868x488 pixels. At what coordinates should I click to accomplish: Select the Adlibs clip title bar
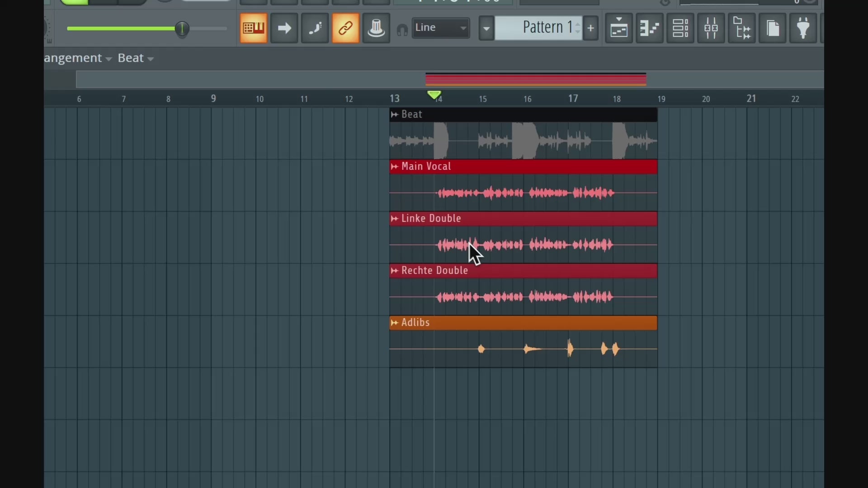click(x=524, y=323)
